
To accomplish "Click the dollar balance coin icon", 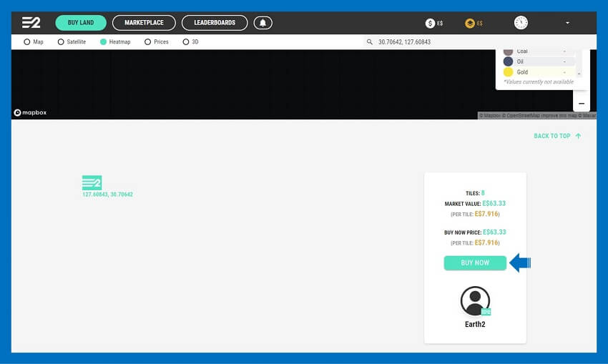I will 430,24.
